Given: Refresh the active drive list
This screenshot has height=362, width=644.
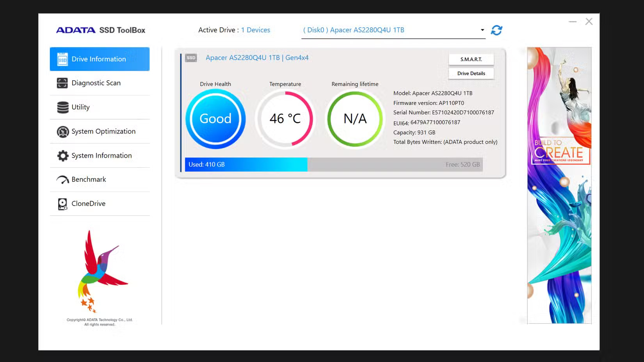Looking at the screenshot, I should coord(496,30).
